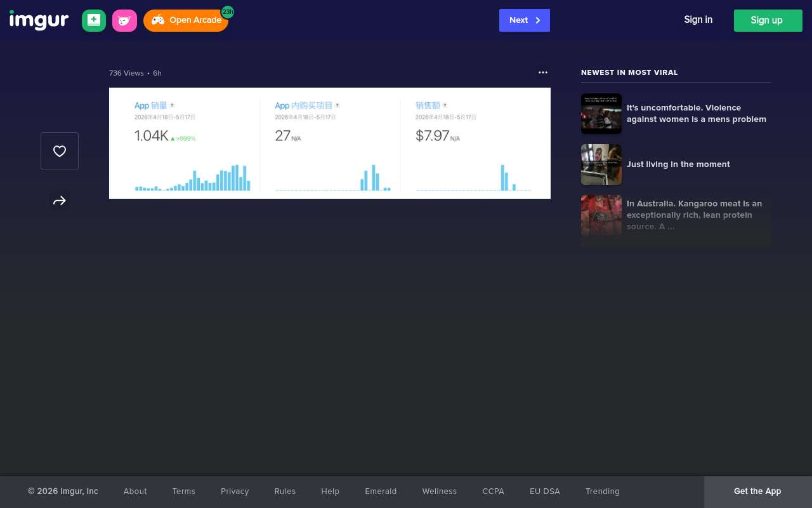Click the '736 Views' text
The height and width of the screenshot is (508, 812).
click(126, 73)
